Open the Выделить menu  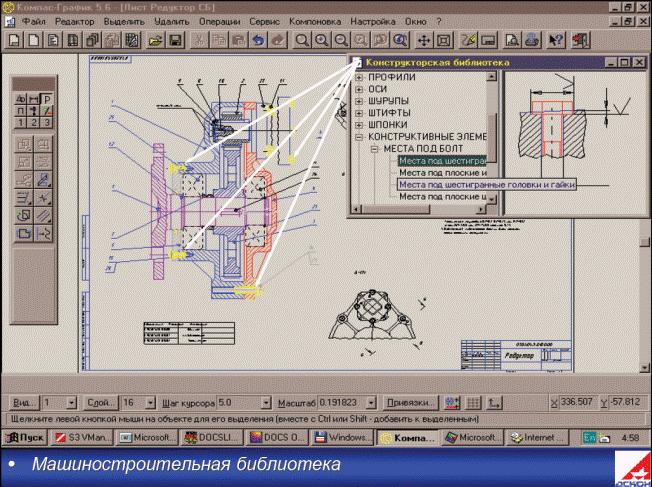coord(124,22)
